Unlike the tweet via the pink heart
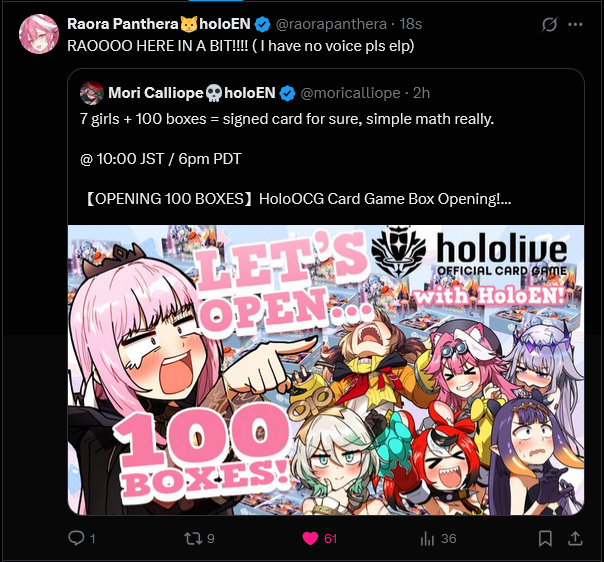604x562 pixels. coord(310,538)
